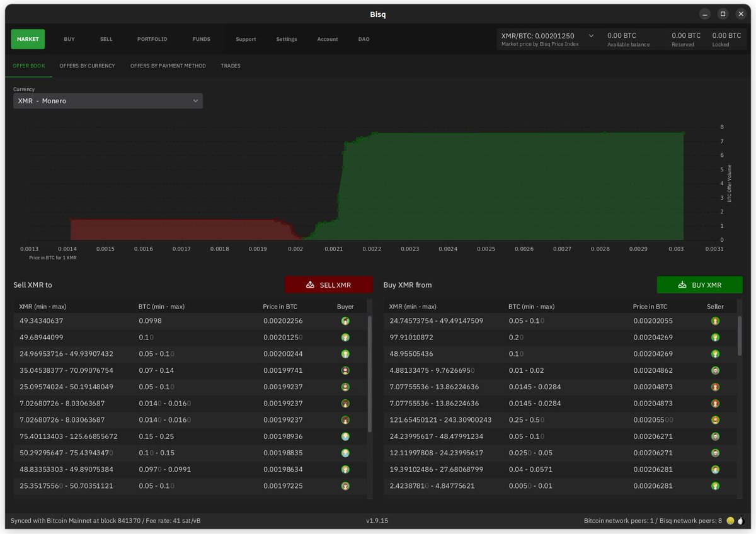Maximize the Bisq window

723,14
